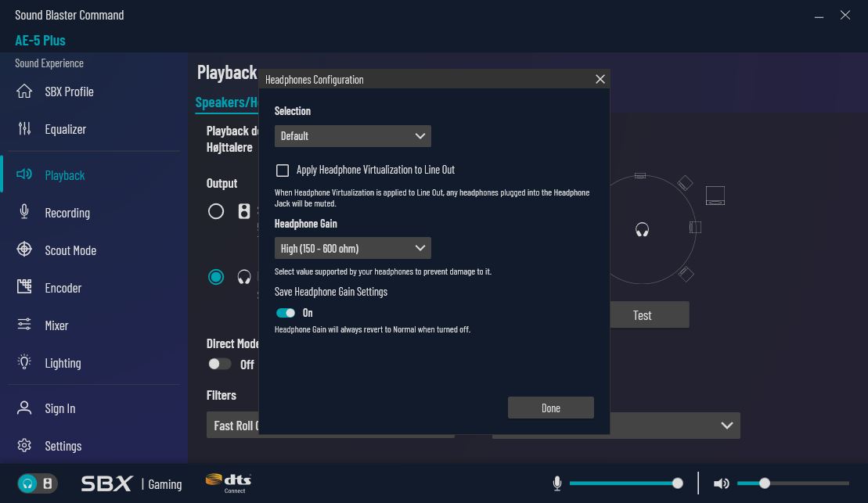Mute output via bottom speaker volume icon
Image resolution: width=868 pixels, height=503 pixels.
(722, 483)
